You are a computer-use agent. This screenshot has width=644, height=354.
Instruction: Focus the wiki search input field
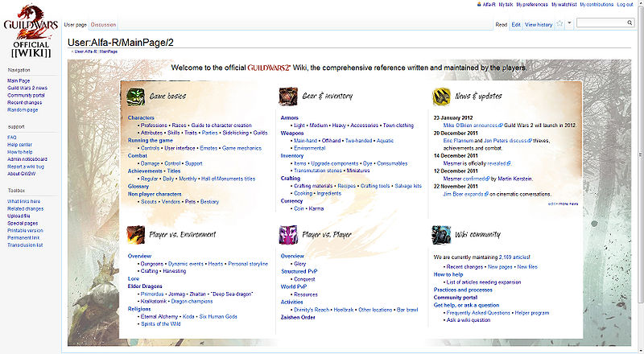tap(601, 23)
